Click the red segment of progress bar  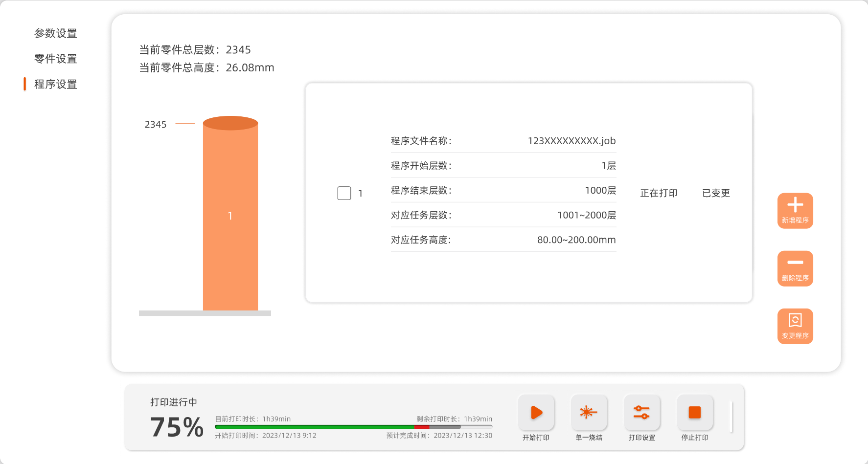coord(421,427)
